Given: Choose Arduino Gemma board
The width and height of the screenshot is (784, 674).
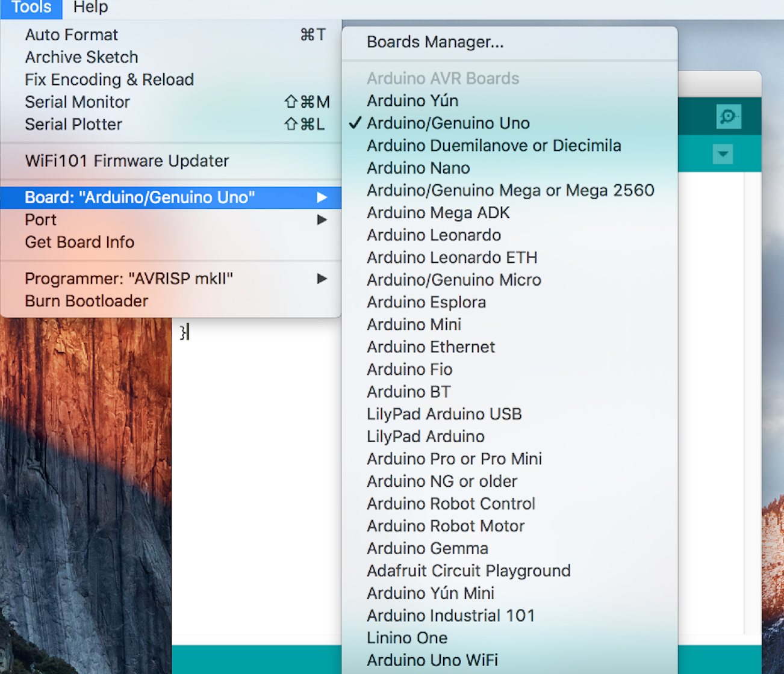Looking at the screenshot, I should [x=509, y=548].
